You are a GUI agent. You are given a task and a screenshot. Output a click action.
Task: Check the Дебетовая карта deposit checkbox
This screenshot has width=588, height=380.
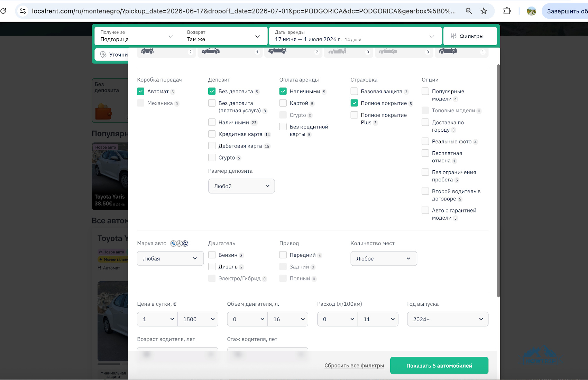click(x=212, y=146)
